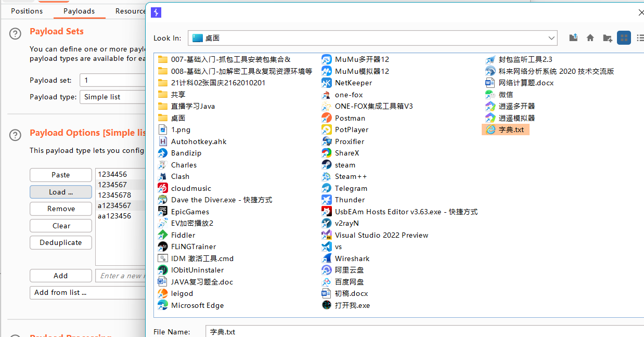This screenshot has height=337, width=644.
Task: Select the Bandizip shortcut icon
Action: [163, 153]
